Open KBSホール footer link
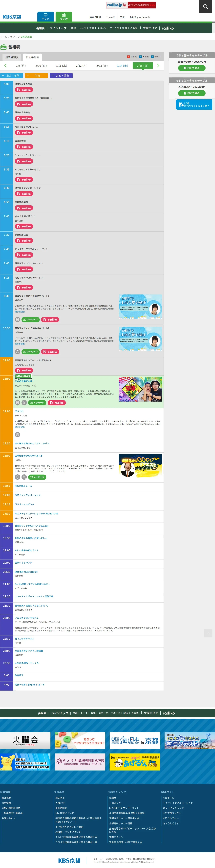Screen dimensions: 215x868 pos(169,798)
